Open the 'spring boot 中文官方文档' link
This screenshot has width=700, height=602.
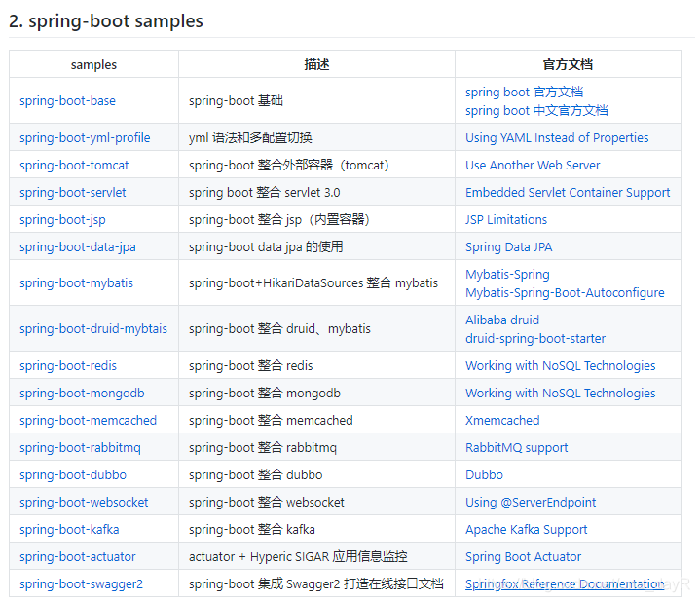[x=536, y=110]
